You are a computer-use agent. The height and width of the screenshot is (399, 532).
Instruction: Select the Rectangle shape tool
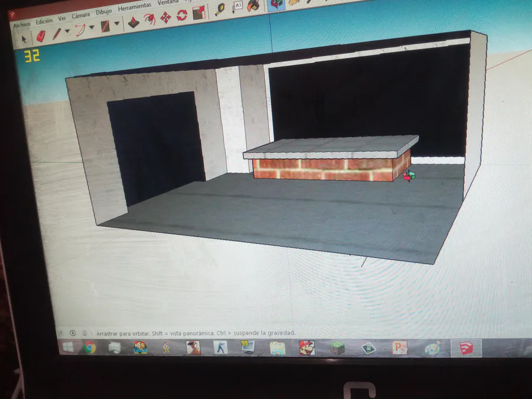[x=105, y=27]
